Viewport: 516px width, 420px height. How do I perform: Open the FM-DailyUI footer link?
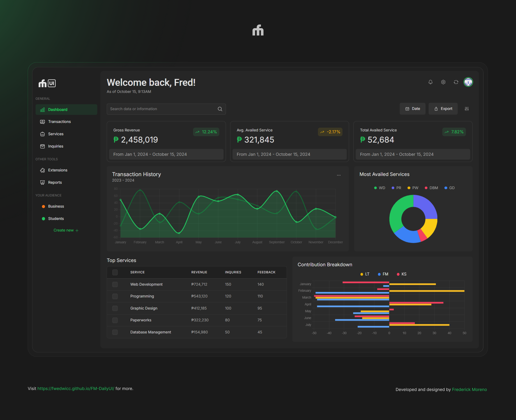76,389
